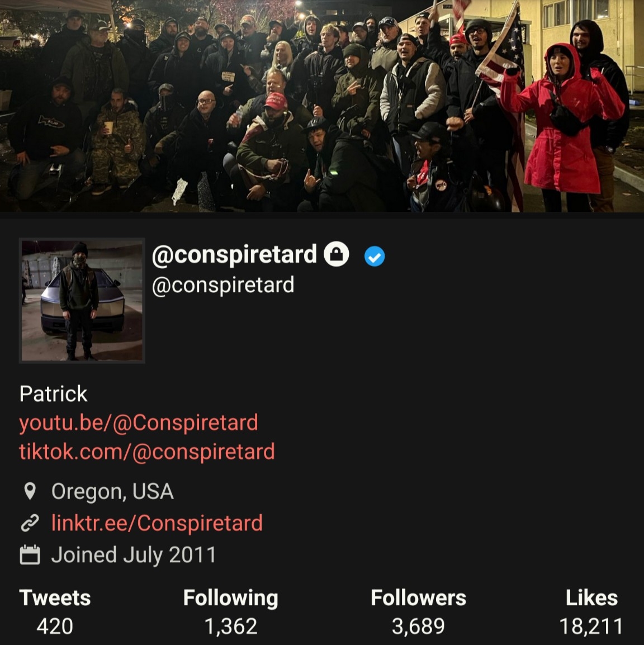Screen dimensions: 644x645
Task: Click the chain link icon
Action: coord(30,523)
